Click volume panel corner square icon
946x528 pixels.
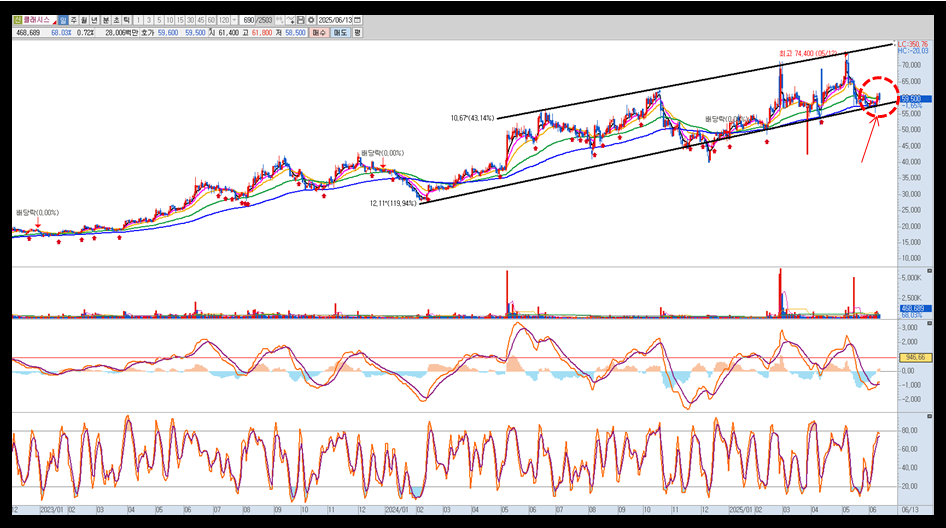929,271
